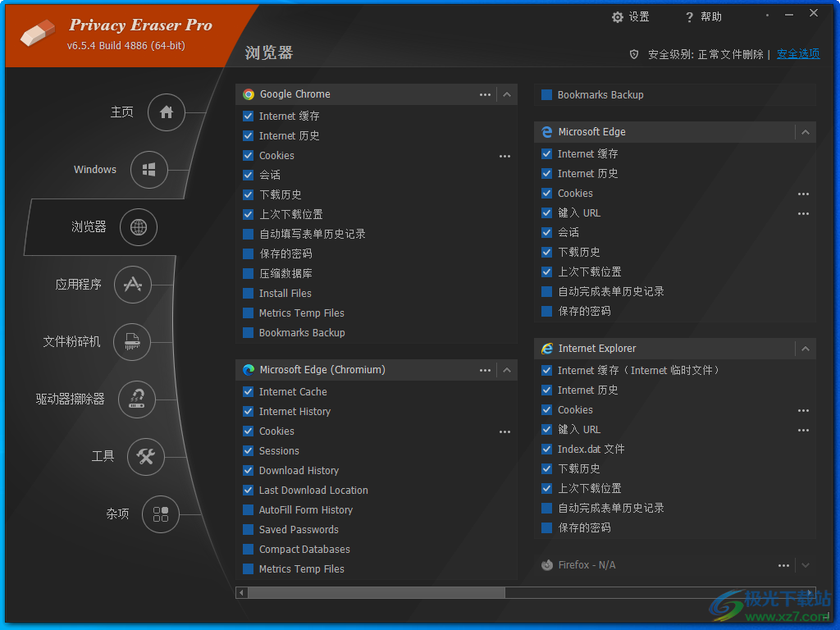Uncheck Cookies under Google Chrome
The height and width of the screenshot is (630, 840).
point(248,155)
